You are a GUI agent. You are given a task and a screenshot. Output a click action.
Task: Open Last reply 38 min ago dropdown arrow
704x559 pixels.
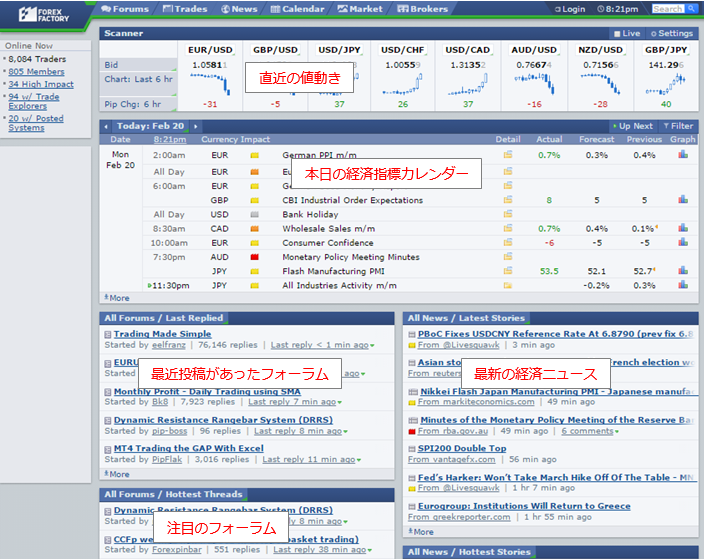371,550
